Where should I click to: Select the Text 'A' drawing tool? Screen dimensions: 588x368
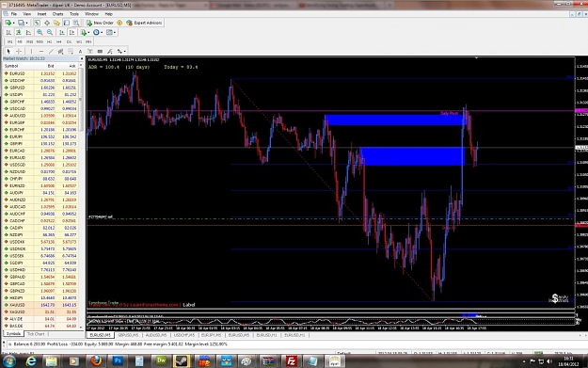[x=80, y=51]
